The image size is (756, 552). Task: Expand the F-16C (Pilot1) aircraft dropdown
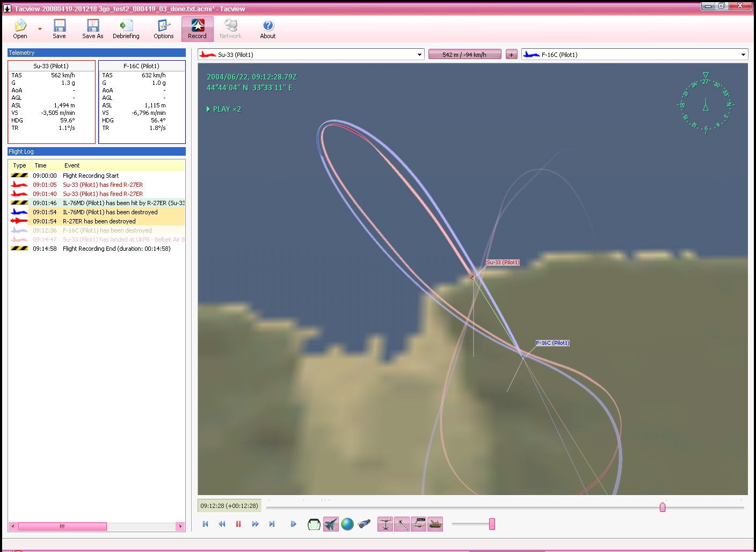pos(743,55)
